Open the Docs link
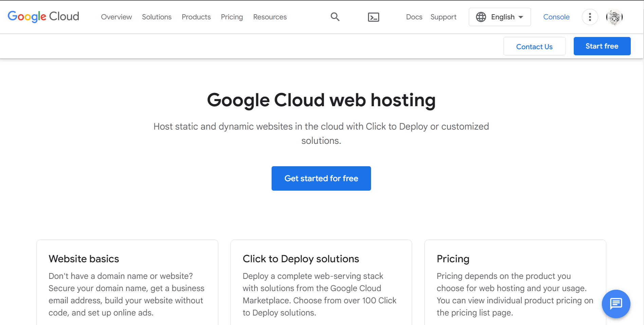This screenshot has height=325, width=644. coord(414,17)
